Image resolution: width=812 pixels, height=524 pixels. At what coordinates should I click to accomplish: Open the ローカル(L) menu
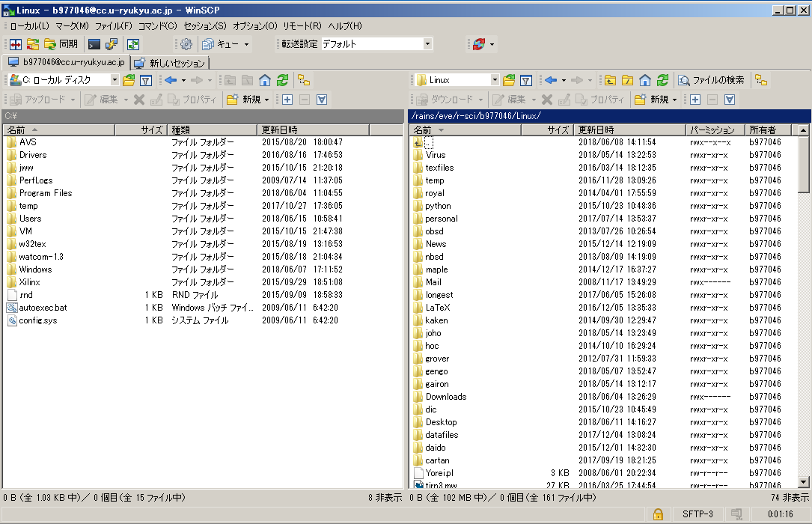click(x=29, y=26)
